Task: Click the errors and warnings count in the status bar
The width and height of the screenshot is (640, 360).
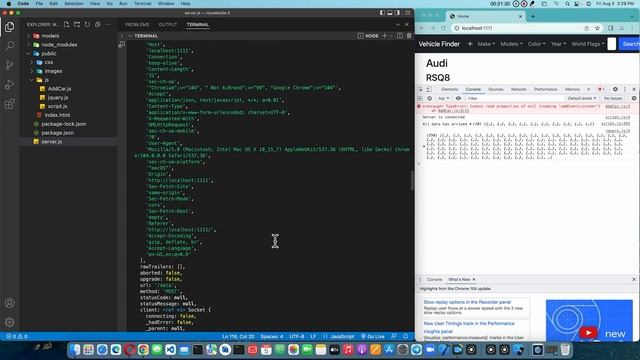Action: (17, 336)
